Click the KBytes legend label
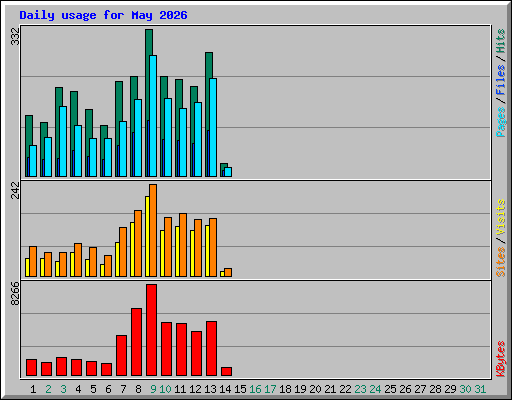 (x=500, y=359)
